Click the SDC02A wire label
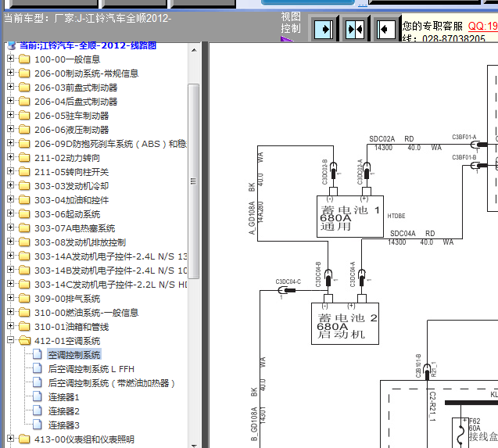The height and width of the screenshot is (448, 498). tap(382, 139)
